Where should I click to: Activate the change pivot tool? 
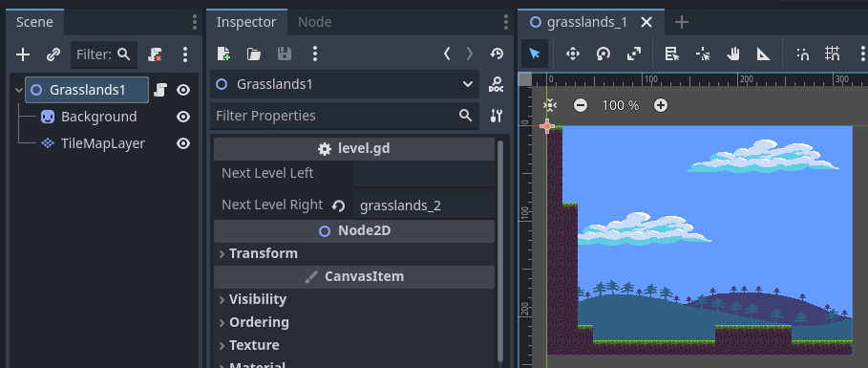(703, 54)
